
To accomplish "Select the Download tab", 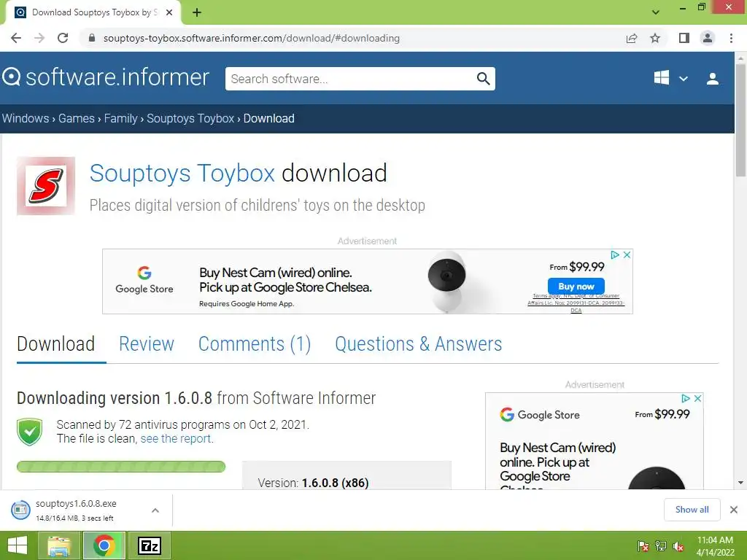I will [x=55, y=344].
